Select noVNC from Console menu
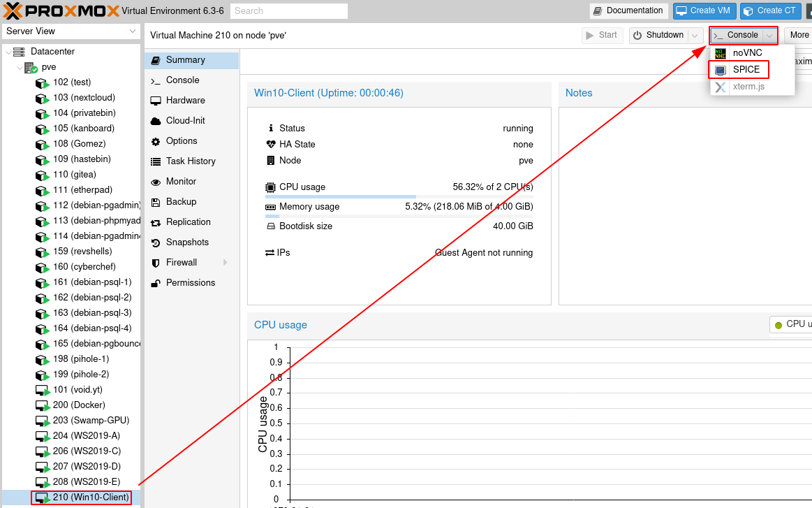This screenshot has height=508, width=812. (752, 53)
